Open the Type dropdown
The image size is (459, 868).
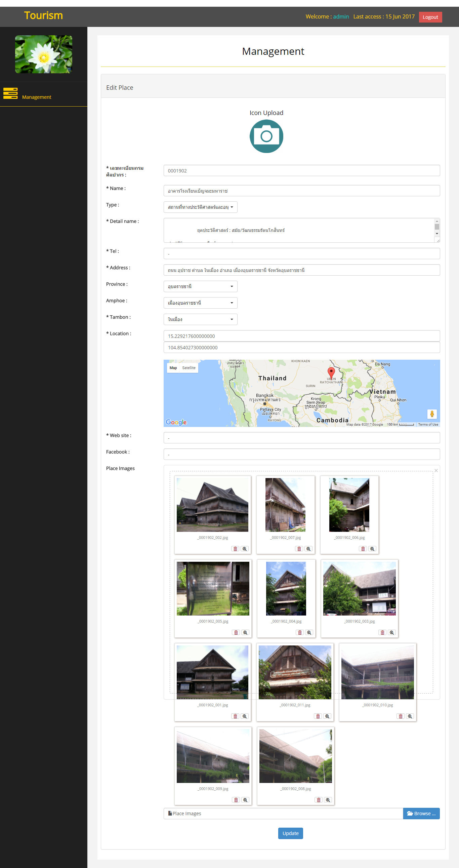click(x=200, y=207)
